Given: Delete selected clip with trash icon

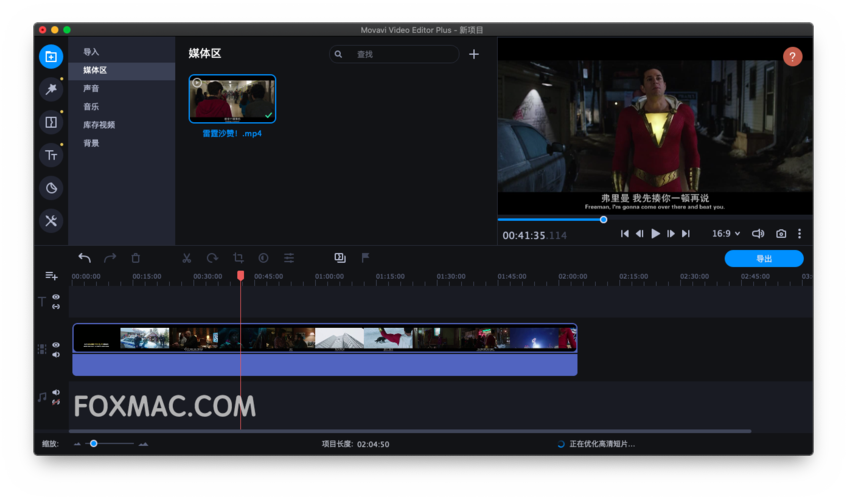Looking at the screenshot, I should pyautogui.click(x=136, y=258).
